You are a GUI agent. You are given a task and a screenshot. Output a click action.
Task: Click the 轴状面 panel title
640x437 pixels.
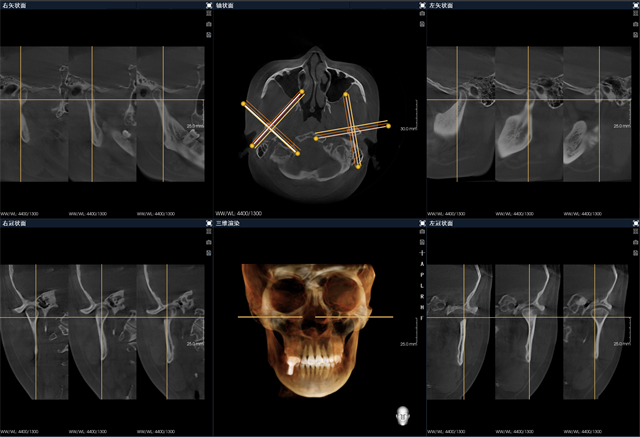click(x=225, y=5)
